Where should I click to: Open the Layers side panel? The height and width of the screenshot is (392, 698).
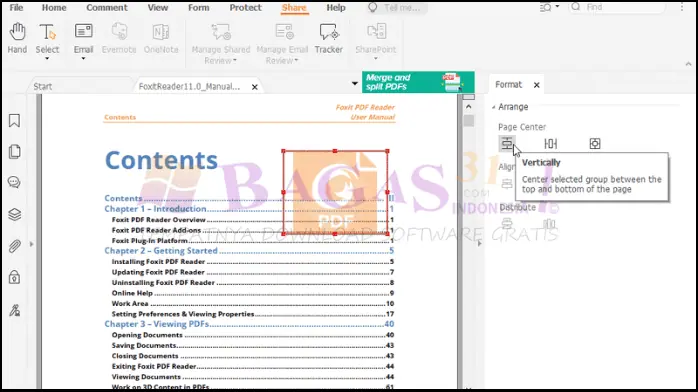tap(14, 214)
